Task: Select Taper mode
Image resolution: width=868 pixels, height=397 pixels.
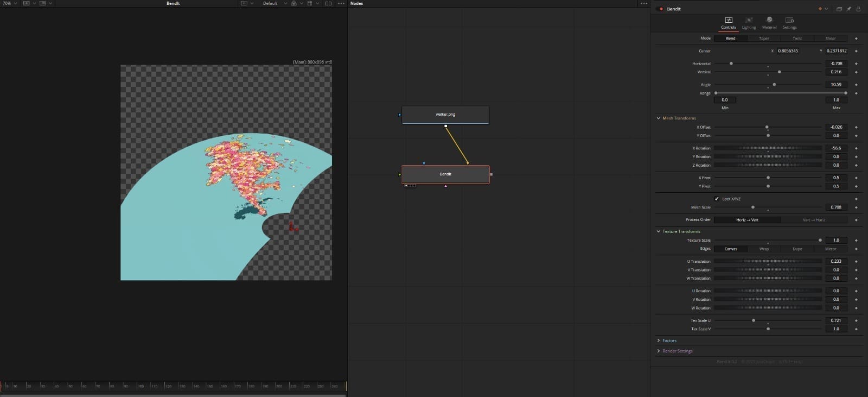Action: pyautogui.click(x=764, y=39)
